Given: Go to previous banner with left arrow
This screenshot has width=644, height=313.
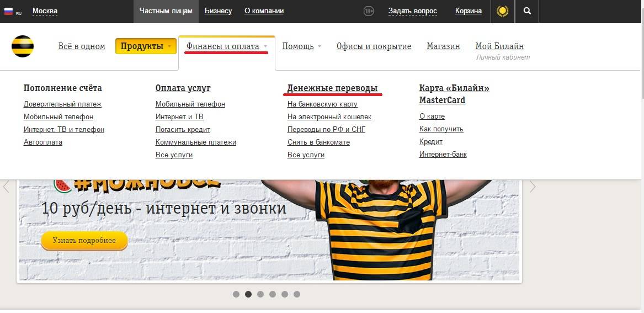Looking at the screenshot, I should pyautogui.click(x=6, y=187).
